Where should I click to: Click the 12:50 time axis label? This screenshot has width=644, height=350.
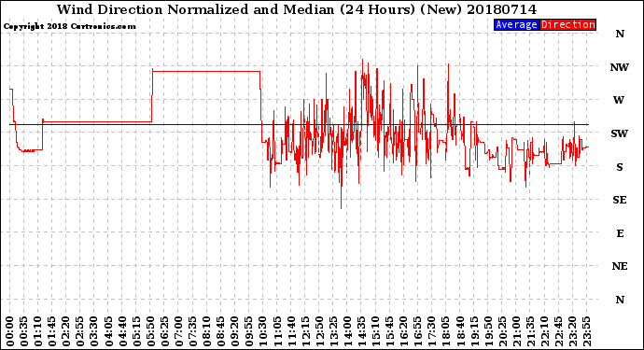coord(319,331)
